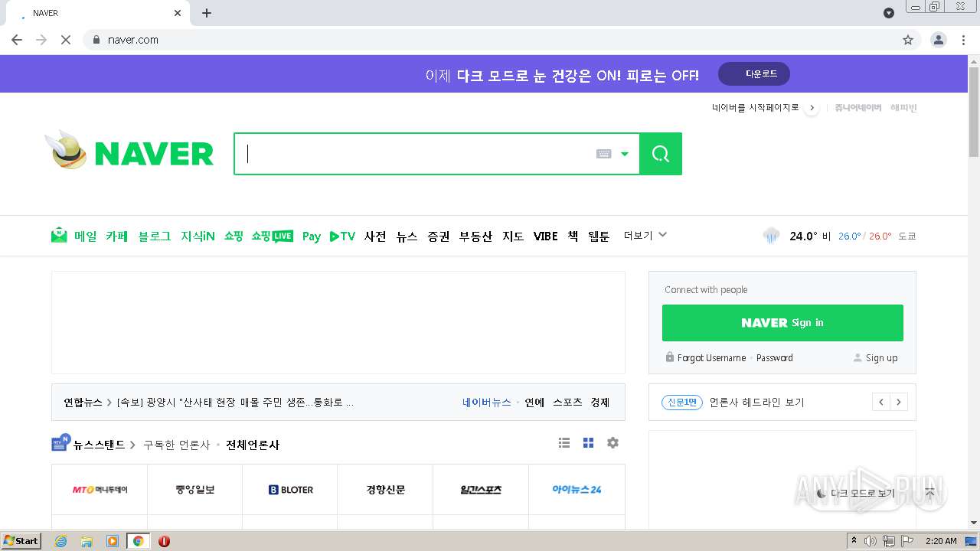Switch newsstand to grid view

pyautogui.click(x=588, y=443)
